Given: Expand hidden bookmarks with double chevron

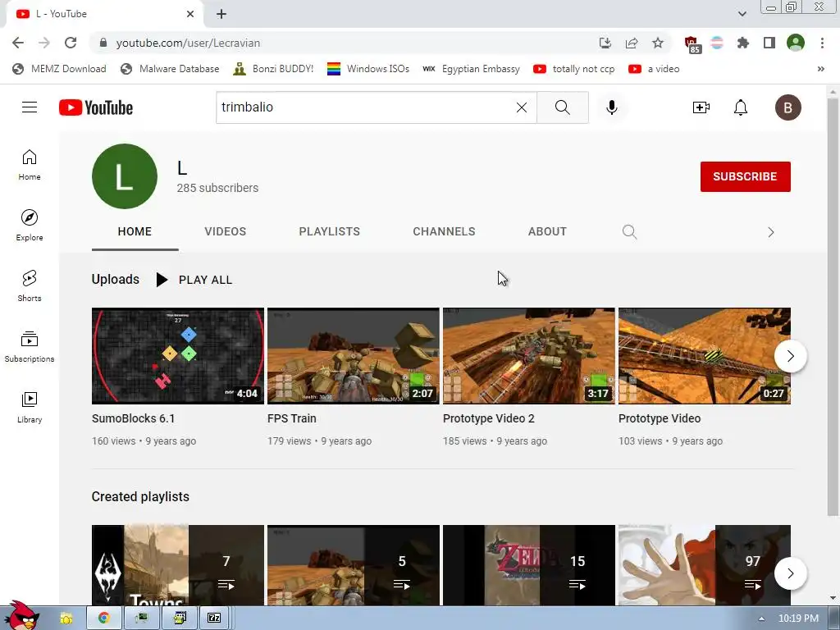Looking at the screenshot, I should [x=820, y=69].
